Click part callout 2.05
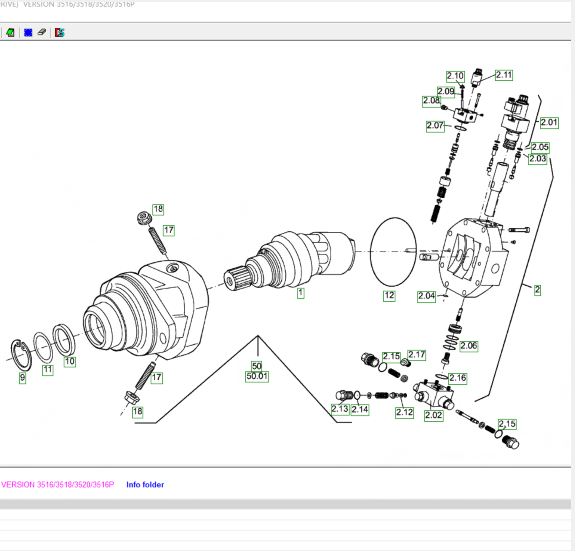This screenshot has width=575, height=551. point(540,148)
